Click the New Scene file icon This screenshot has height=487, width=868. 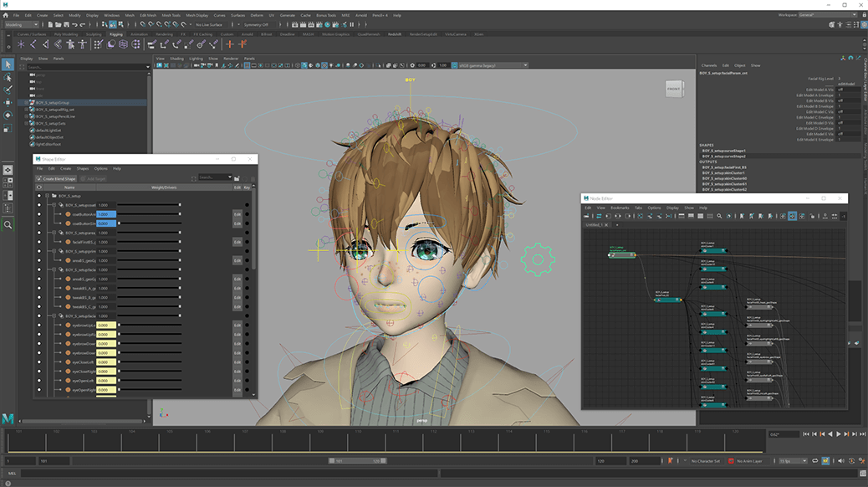(50, 24)
